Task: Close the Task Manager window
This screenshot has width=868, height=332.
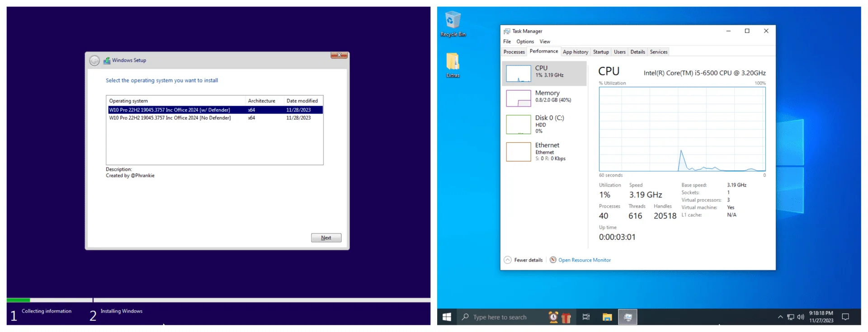Action: (766, 31)
